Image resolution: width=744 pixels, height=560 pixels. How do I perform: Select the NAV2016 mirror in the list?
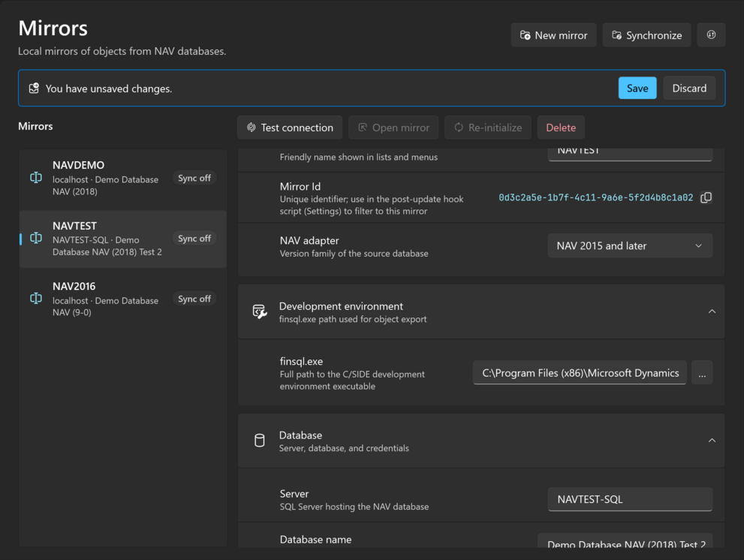click(x=123, y=299)
